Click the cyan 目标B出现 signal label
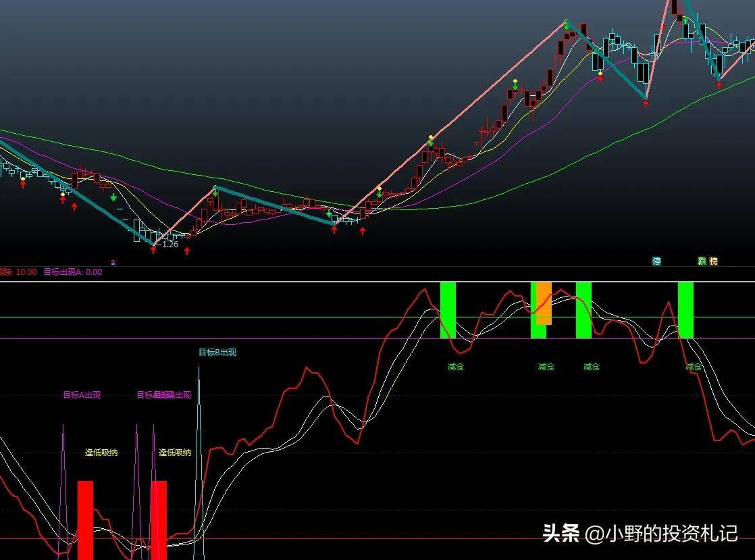Screen dimensions: 755x560 coord(217,353)
